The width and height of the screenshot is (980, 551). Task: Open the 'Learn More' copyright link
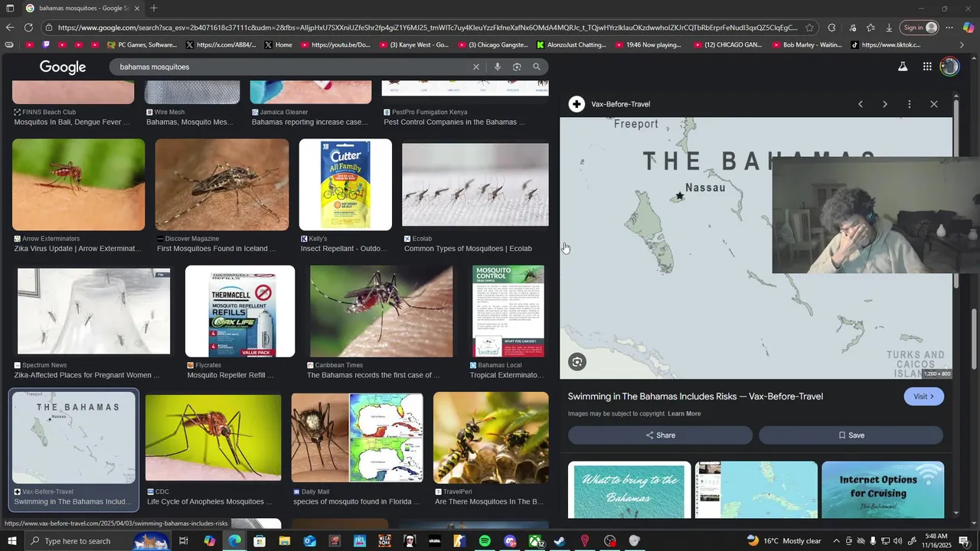(x=684, y=414)
